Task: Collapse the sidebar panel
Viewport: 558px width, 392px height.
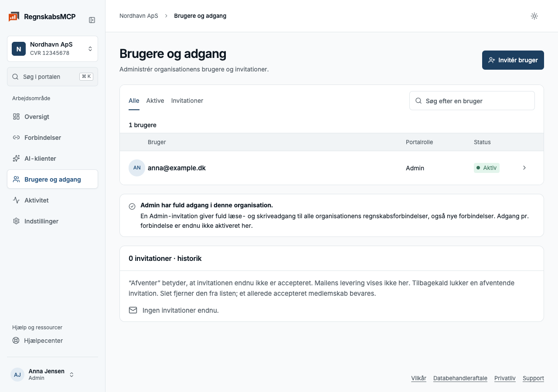Action: (x=92, y=20)
